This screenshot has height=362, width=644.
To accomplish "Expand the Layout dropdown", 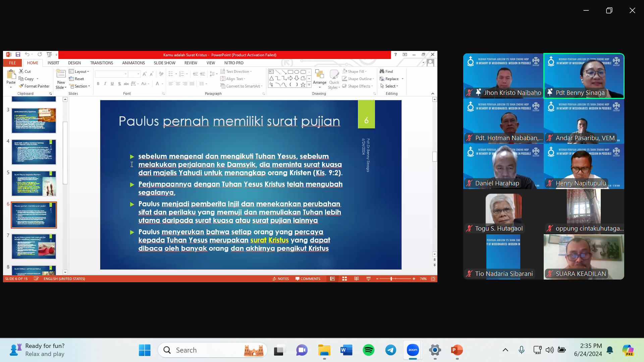I will tap(79, 71).
